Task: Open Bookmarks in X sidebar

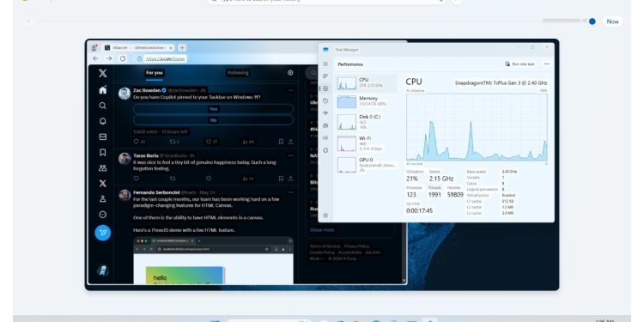Action: click(103, 152)
